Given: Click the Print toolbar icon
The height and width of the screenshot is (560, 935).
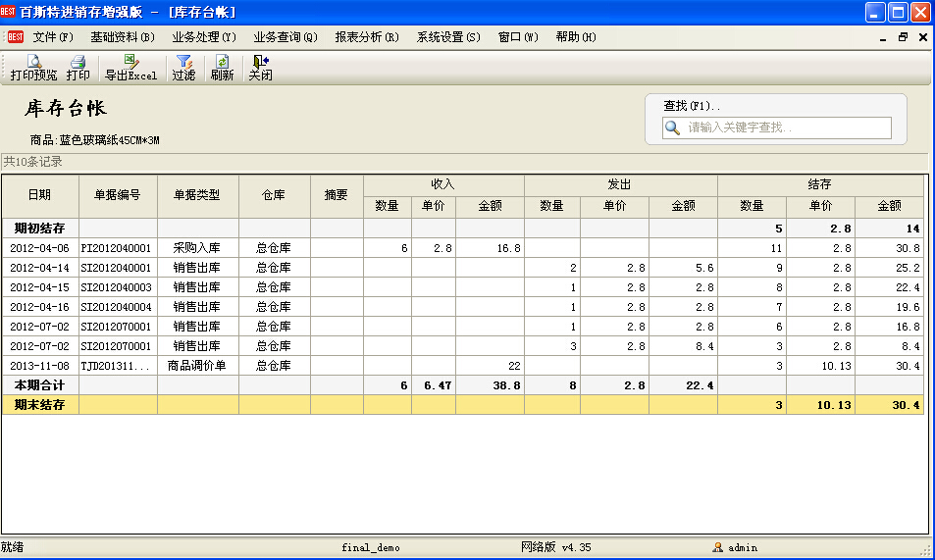Looking at the screenshot, I should [78, 68].
